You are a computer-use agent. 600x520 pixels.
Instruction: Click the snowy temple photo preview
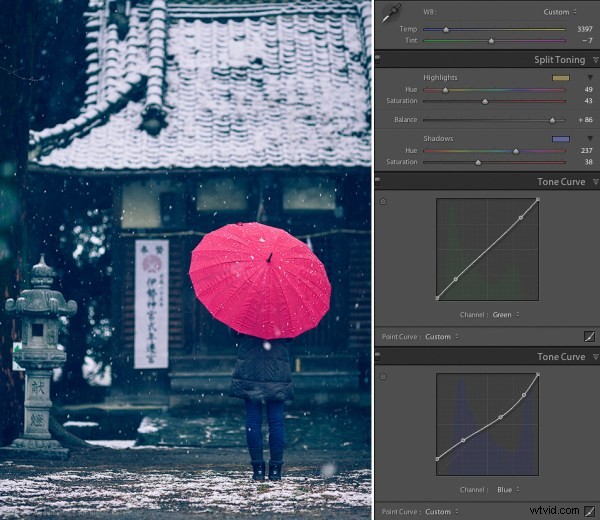click(x=186, y=260)
